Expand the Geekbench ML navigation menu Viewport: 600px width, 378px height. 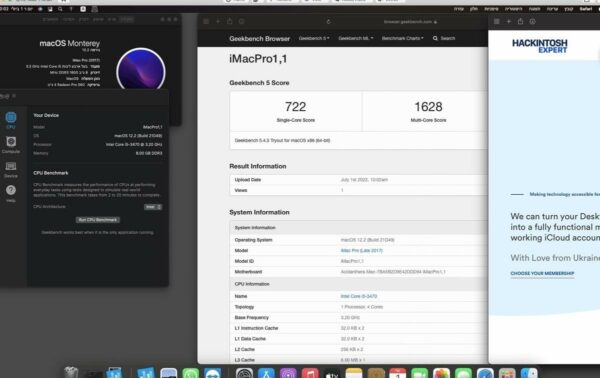[x=355, y=38]
